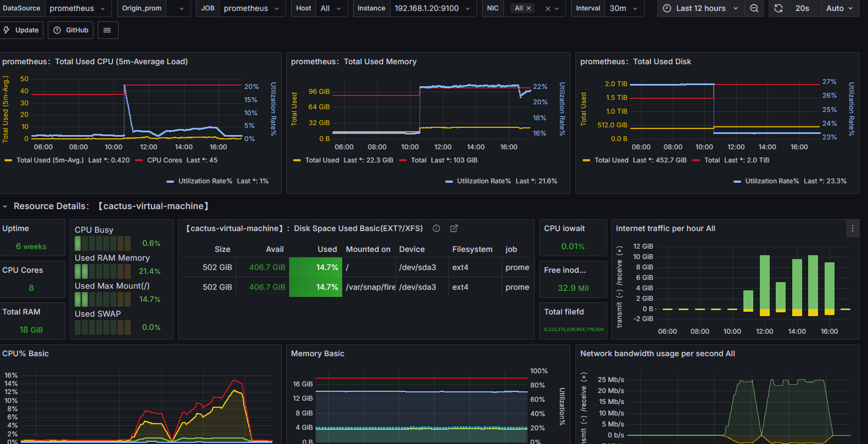Viewport: 868px width, 444px height.
Task: Click the /var/snap/fire mount point cell
Action: tap(370, 287)
